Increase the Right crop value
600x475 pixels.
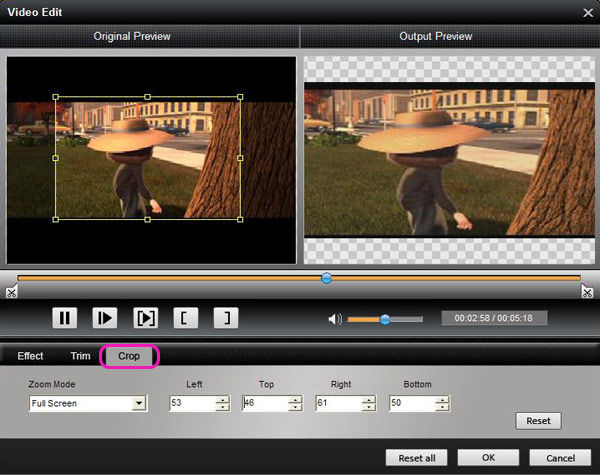(x=369, y=400)
